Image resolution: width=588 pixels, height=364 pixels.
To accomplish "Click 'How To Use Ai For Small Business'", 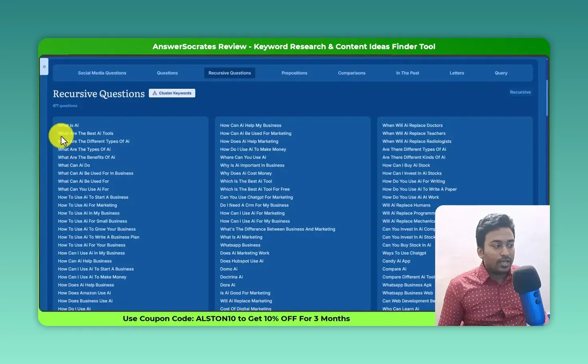I will click(92, 222).
